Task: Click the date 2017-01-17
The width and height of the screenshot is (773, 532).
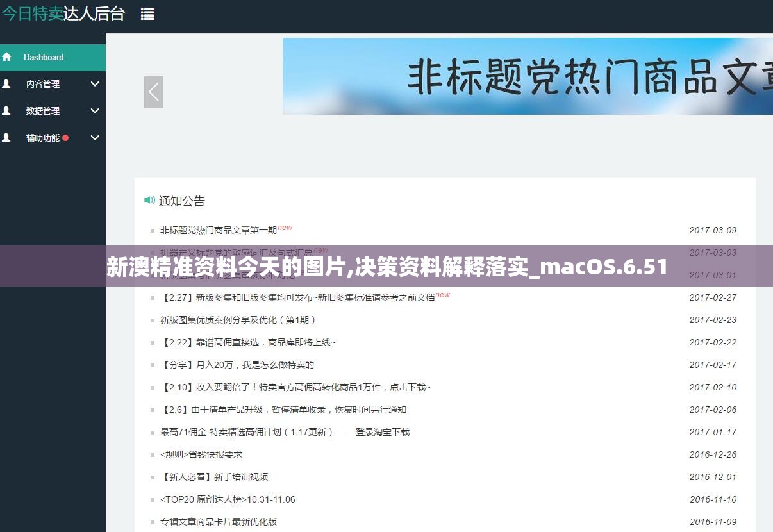Action: click(x=713, y=432)
